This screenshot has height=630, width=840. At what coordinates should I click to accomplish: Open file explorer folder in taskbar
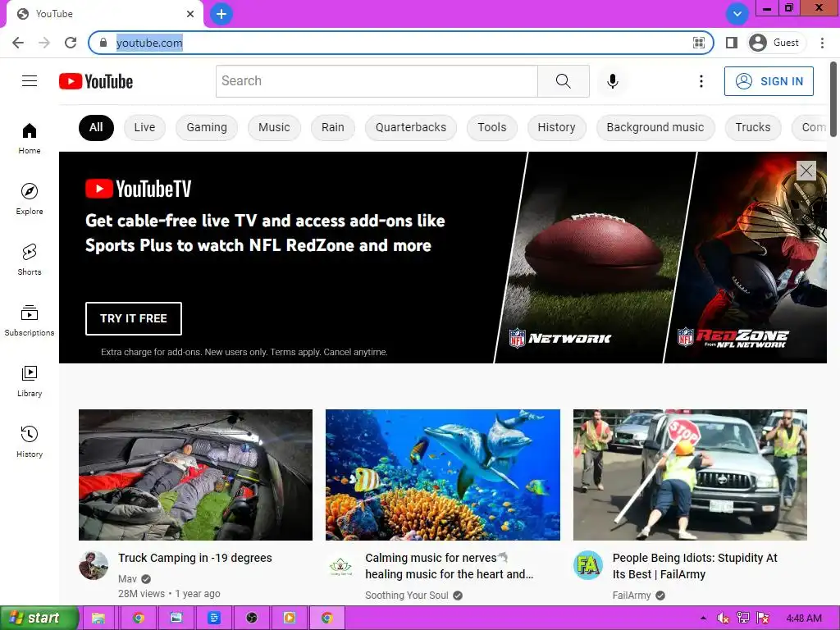click(98, 618)
